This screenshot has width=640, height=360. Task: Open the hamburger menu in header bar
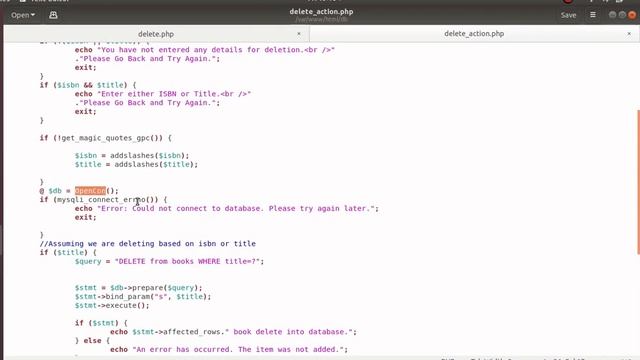pos(593,15)
